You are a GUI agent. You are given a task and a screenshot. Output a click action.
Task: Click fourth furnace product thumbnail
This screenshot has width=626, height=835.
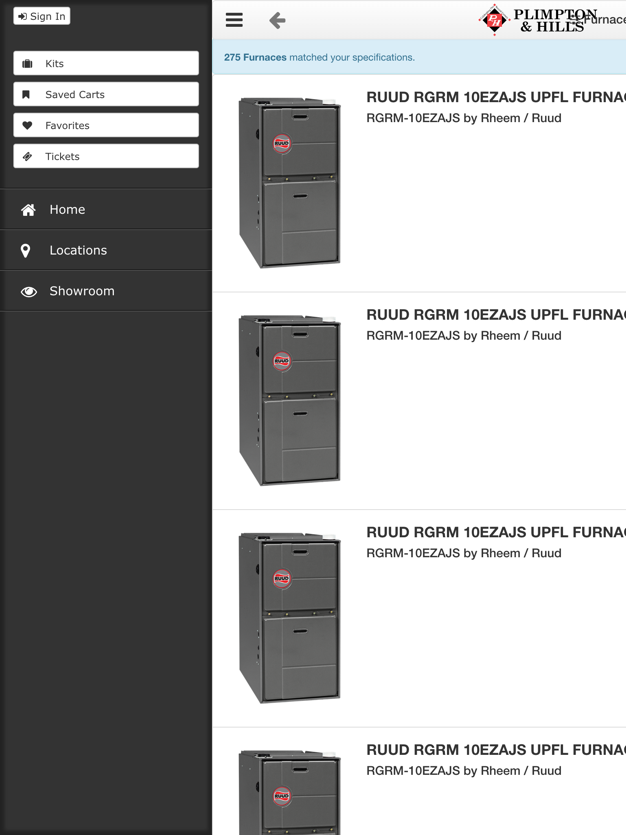tap(289, 792)
